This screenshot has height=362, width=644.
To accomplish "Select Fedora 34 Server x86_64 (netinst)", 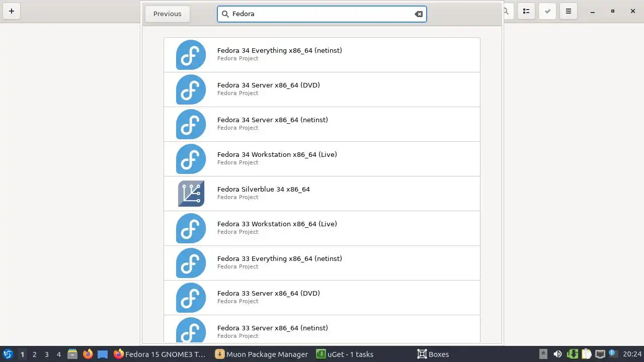I will 322,124.
